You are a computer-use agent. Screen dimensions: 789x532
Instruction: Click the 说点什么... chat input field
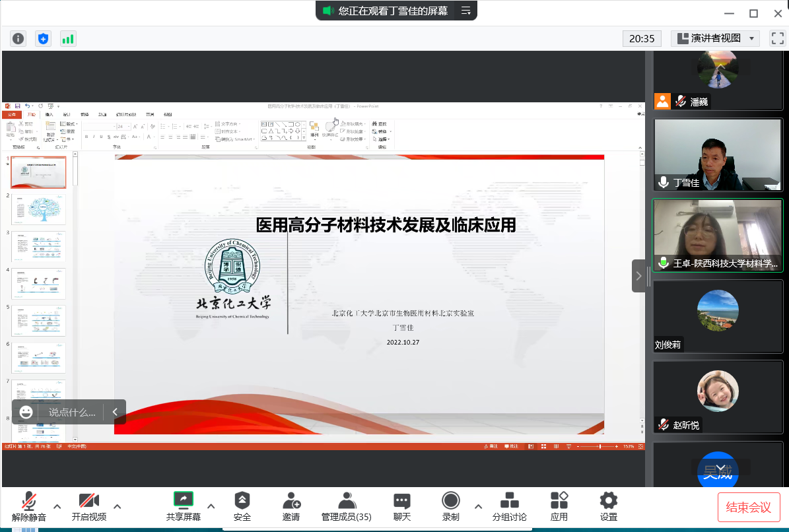[x=72, y=412]
